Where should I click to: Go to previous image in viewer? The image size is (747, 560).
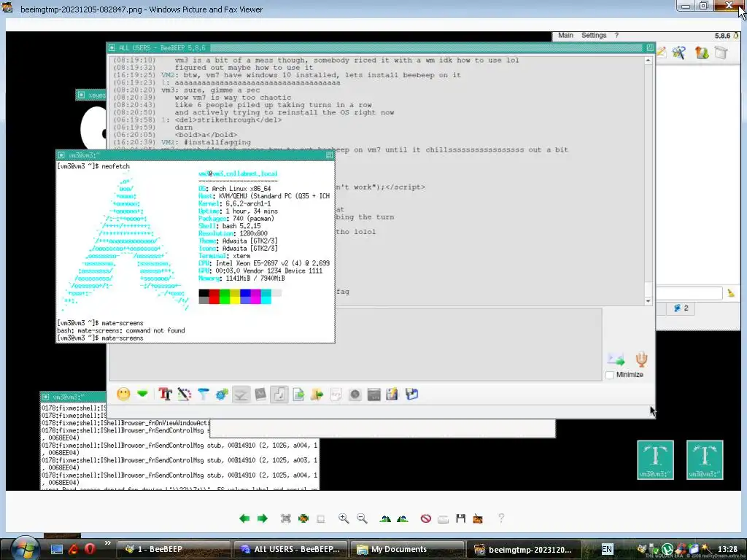[244, 518]
